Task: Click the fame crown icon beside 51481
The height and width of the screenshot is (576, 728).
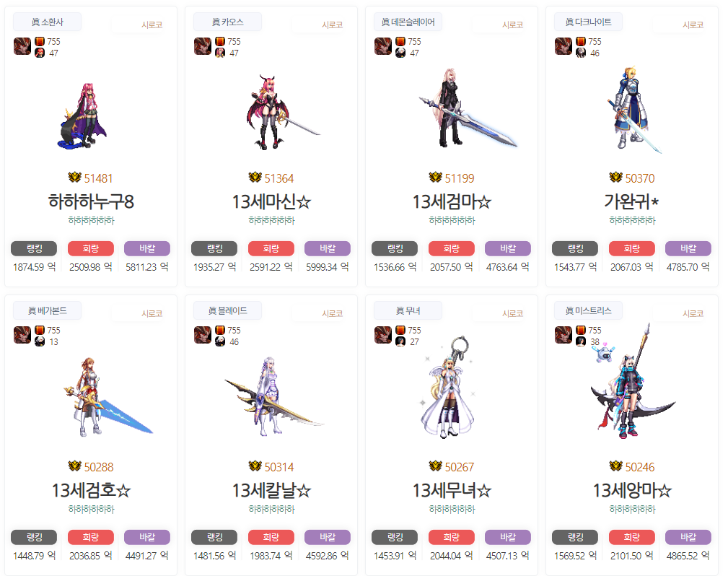Action: point(75,177)
